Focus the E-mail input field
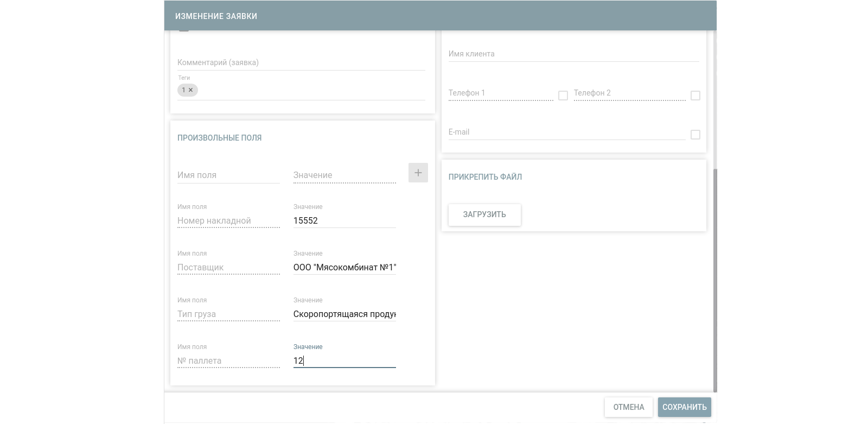Viewport: 868px width, 424px height. pos(566,132)
